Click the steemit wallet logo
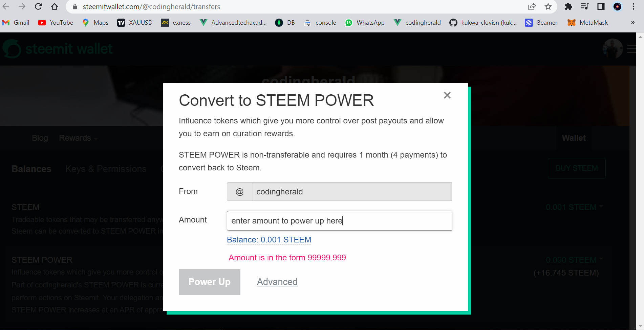Screen dimensions: 644x330 [58, 49]
